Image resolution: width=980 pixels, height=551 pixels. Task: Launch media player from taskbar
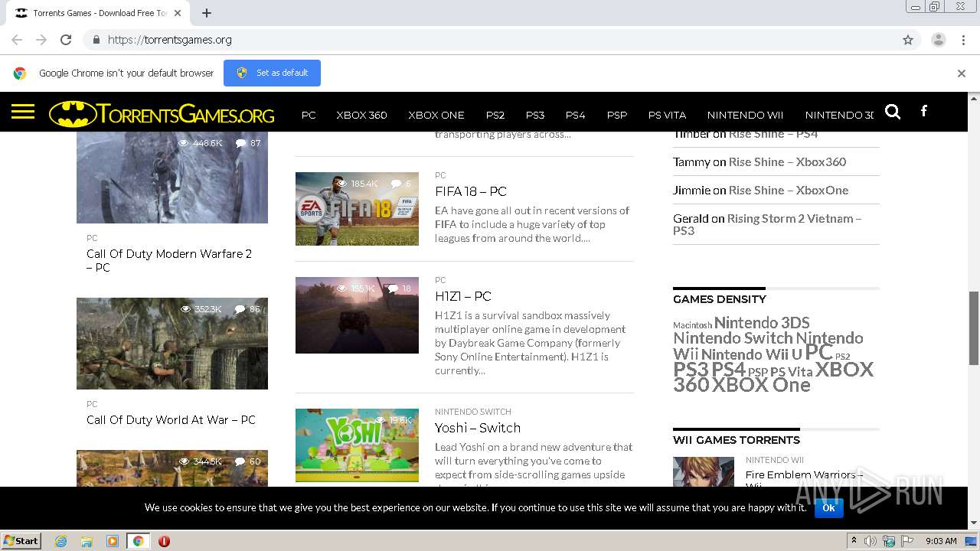coord(113,541)
